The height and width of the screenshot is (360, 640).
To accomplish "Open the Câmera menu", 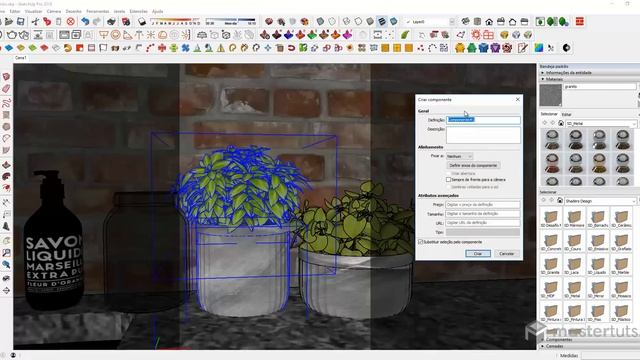I will pos(54,11).
